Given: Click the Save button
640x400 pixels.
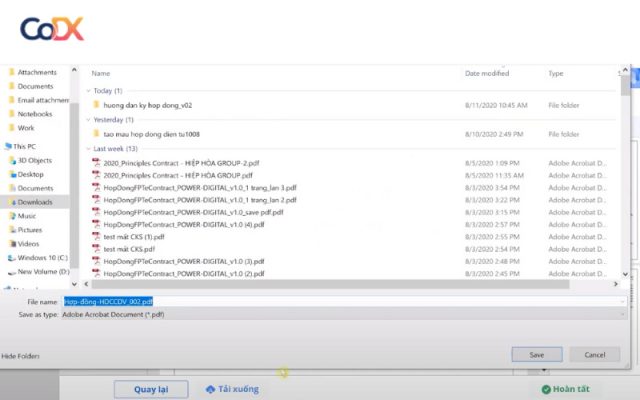Looking at the screenshot, I should (537, 354).
